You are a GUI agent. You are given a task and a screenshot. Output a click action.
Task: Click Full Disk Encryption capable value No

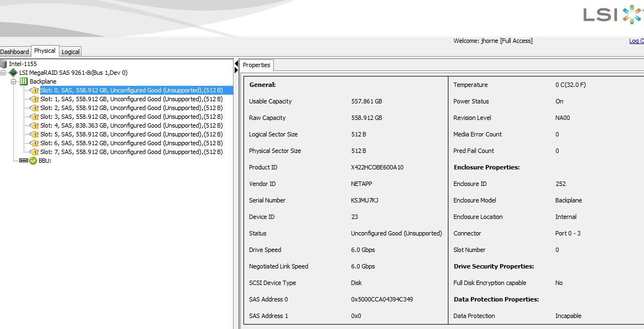pos(559,283)
